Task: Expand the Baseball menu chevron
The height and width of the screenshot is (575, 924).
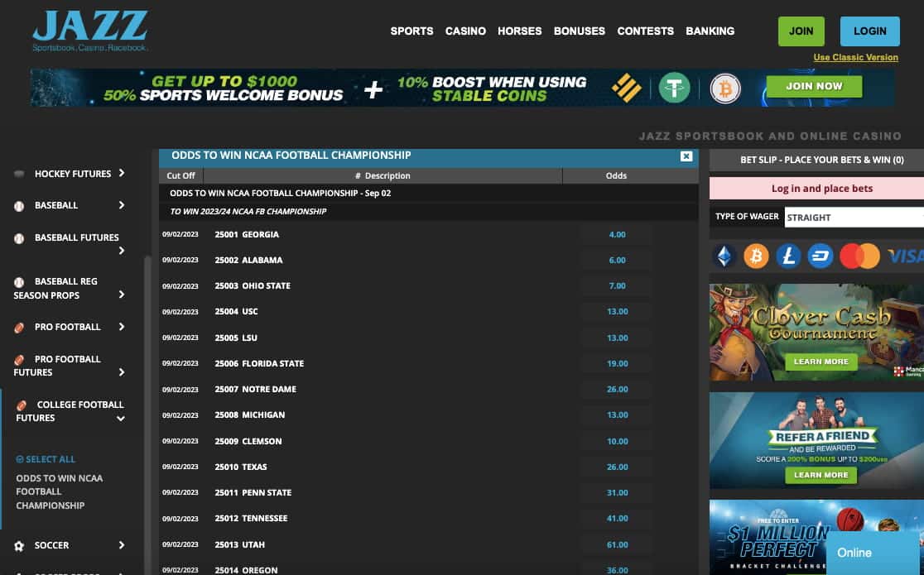Action: click(122, 205)
